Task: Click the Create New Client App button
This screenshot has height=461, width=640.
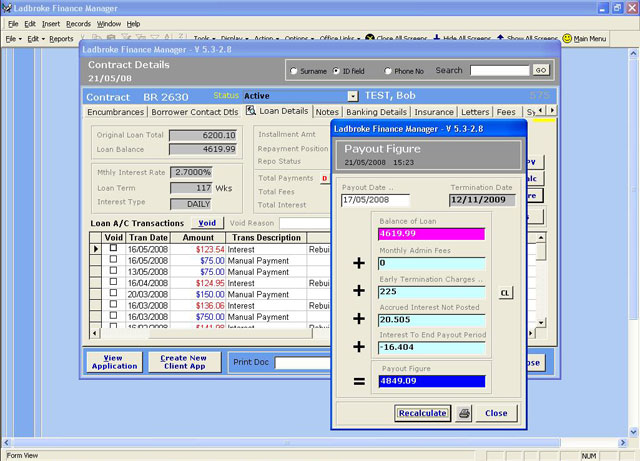Action: pos(184,362)
